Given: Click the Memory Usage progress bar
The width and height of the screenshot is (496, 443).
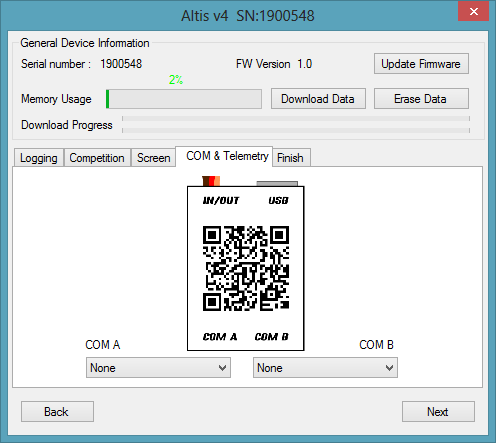Looking at the screenshot, I should pos(184,99).
